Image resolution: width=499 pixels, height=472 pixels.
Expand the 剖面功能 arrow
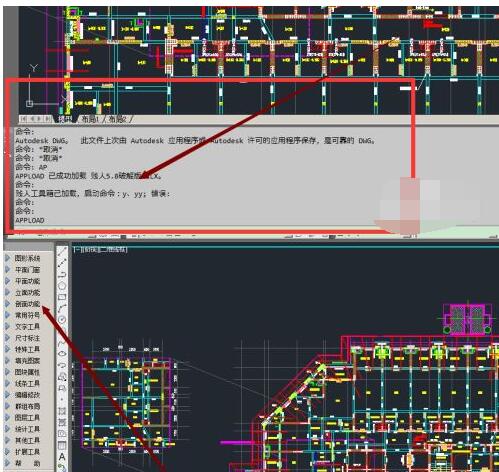8,304
